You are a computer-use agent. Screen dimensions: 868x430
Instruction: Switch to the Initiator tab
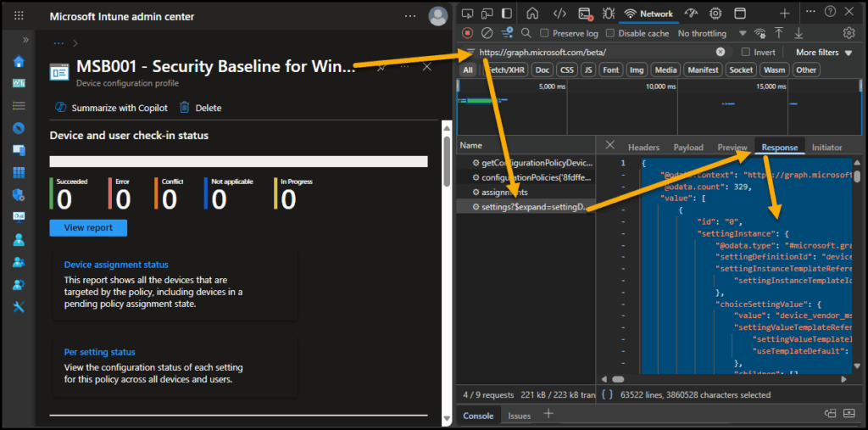826,148
